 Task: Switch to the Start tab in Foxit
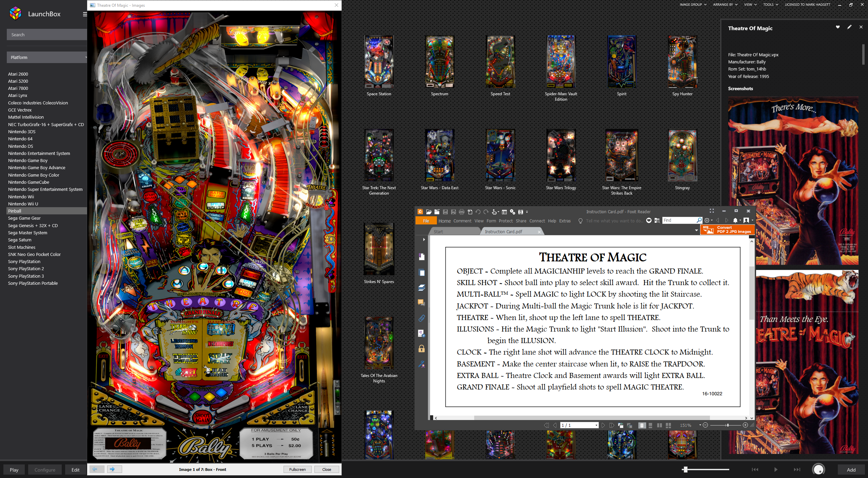[438, 232]
